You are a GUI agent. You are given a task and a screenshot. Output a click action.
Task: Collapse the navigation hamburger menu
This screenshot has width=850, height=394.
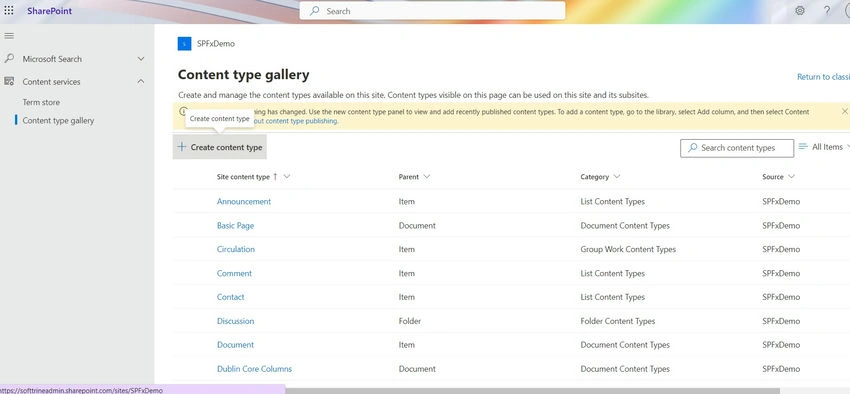[9, 36]
